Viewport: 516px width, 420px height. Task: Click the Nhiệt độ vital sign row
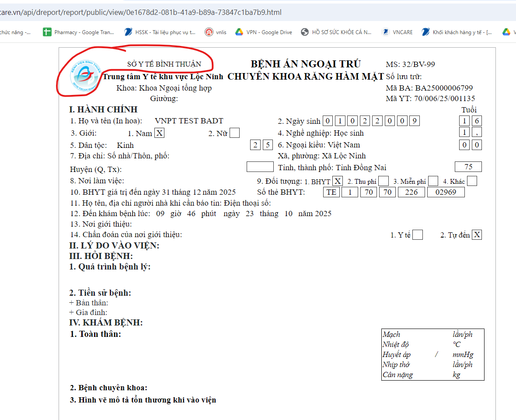pos(433,344)
